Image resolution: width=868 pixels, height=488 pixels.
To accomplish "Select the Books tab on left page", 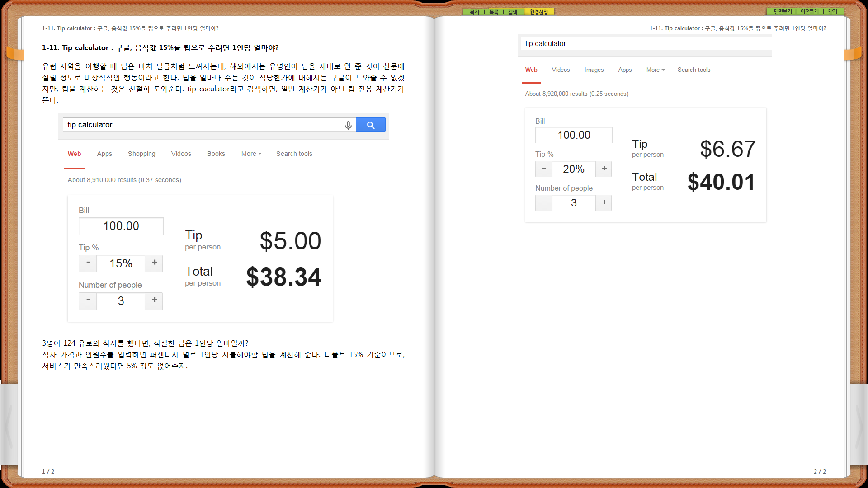I will [216, 154].
